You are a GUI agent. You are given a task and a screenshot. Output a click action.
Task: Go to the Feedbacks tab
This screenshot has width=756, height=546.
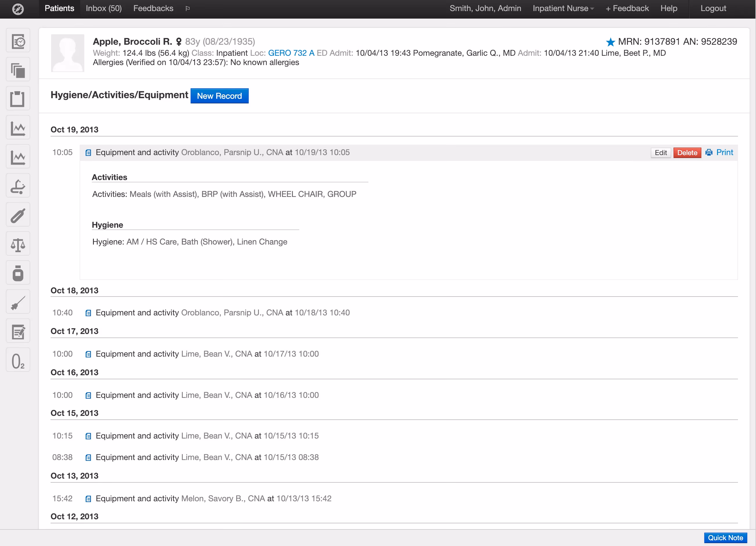[153, 8]
